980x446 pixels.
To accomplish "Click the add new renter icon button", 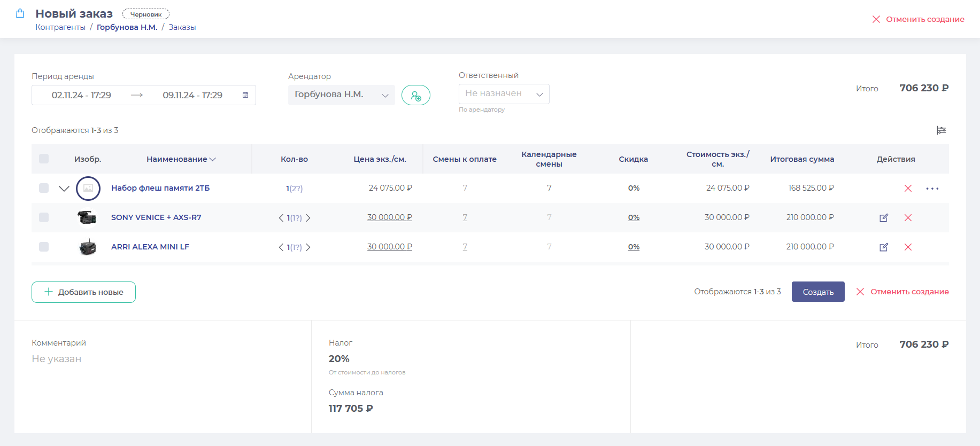I will (x=415, y=96).
